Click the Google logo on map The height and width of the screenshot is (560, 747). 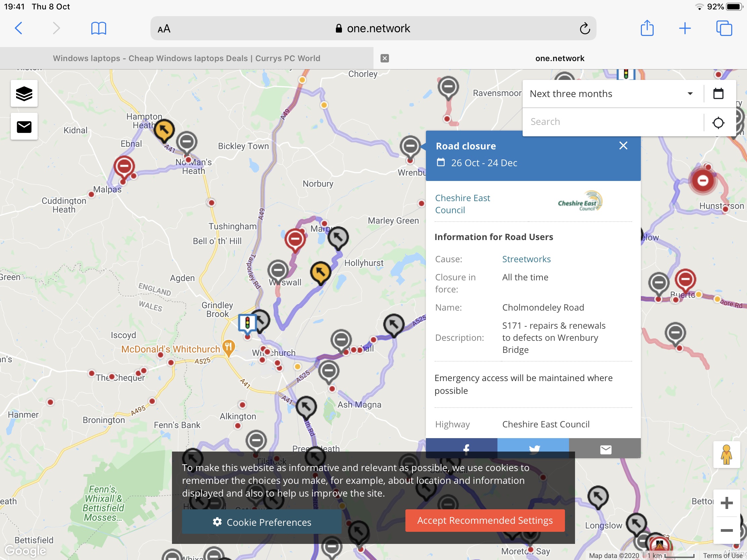click(26, 550)
